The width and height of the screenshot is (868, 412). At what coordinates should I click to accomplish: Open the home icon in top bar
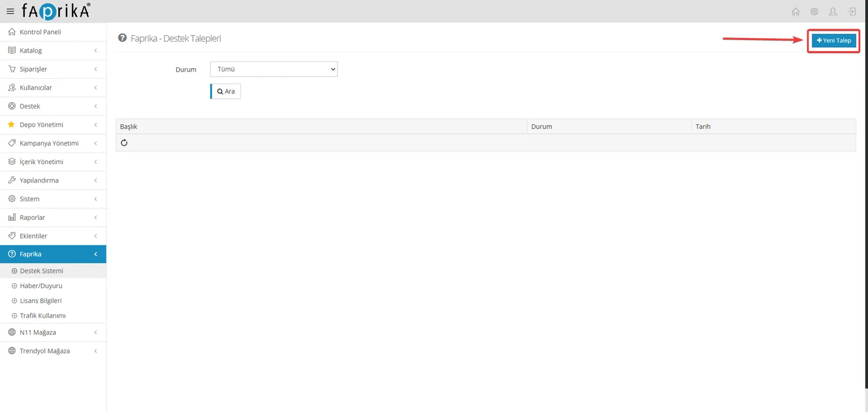click(x=796, y=11)
